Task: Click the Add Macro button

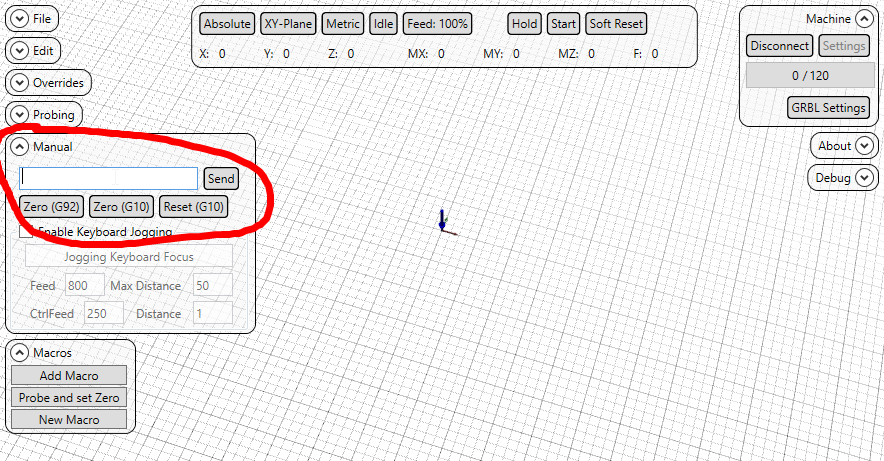Action: tap(69, 375)
